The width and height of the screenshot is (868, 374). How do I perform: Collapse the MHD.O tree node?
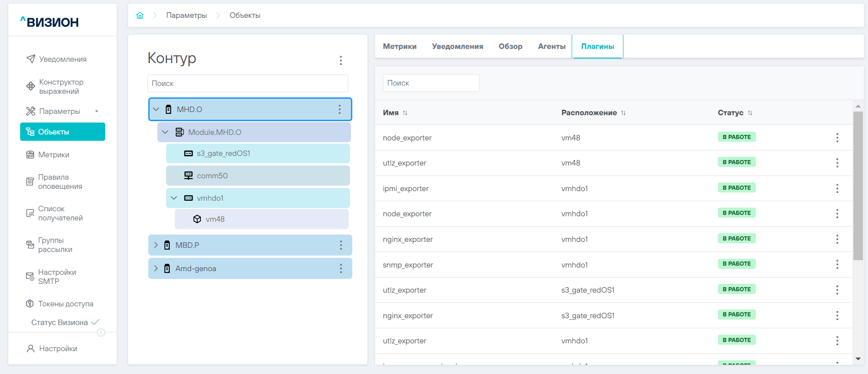[156, 109]
